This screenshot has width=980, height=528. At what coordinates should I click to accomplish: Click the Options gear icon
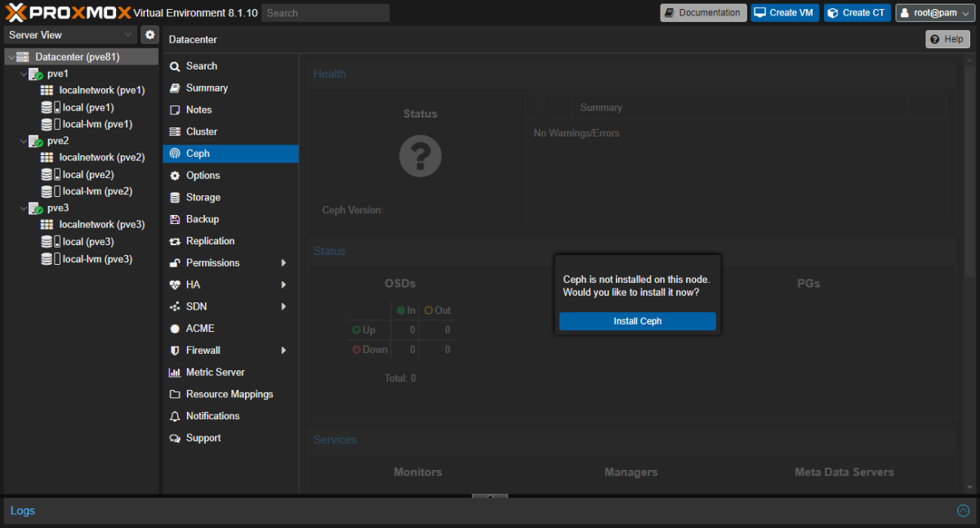click(x=175, y=176)
